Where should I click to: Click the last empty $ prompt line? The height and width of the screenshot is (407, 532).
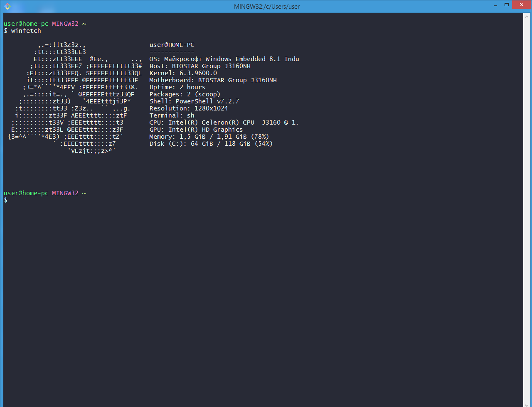pos(5,200)
